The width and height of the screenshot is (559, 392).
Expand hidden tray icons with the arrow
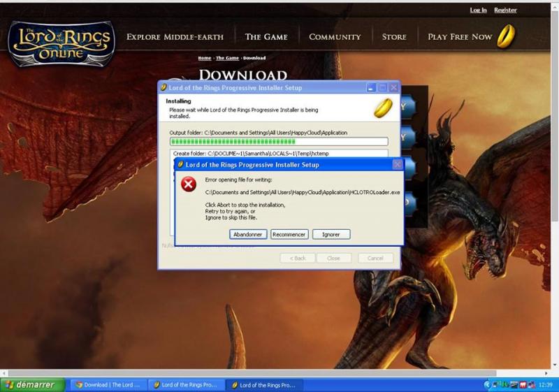coord(487,385)
